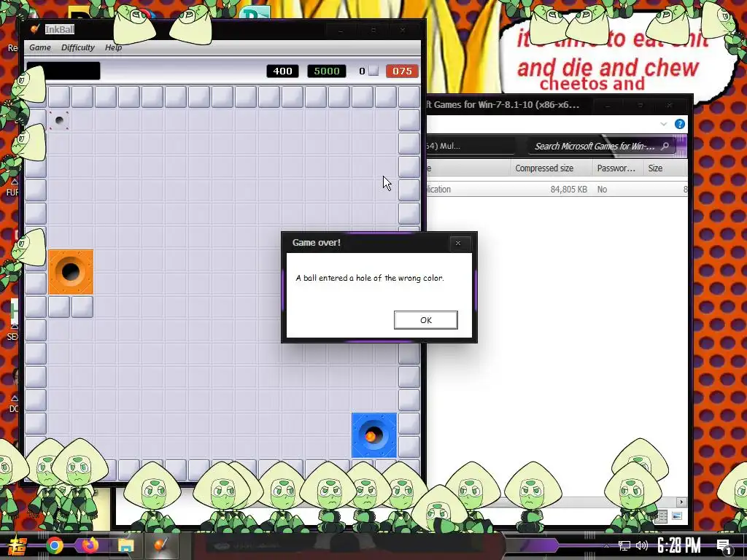Switch Explorer to details view

coord(660,516)
